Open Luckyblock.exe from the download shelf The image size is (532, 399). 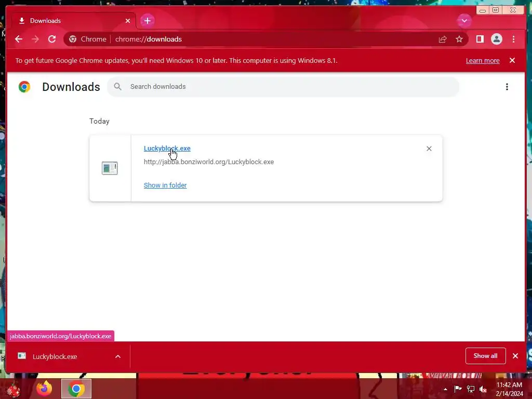point(54,356)
